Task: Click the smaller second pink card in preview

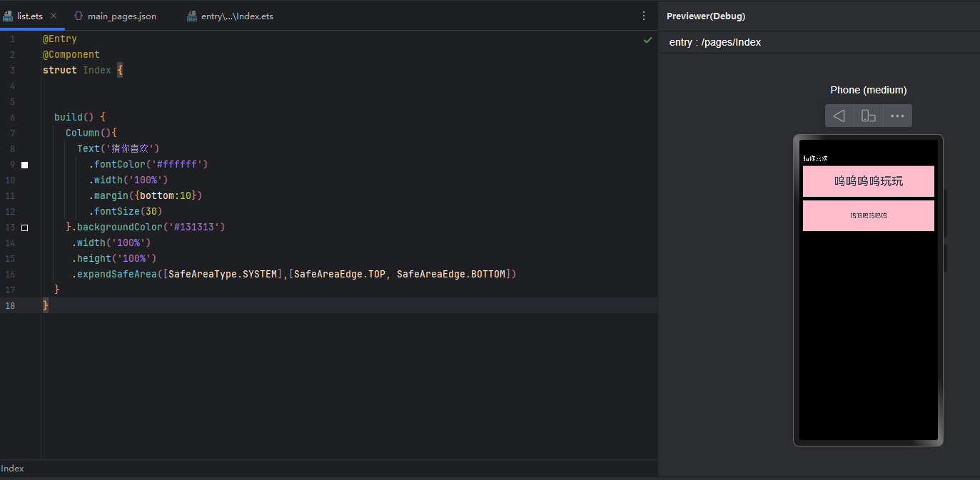Action: 868,215
